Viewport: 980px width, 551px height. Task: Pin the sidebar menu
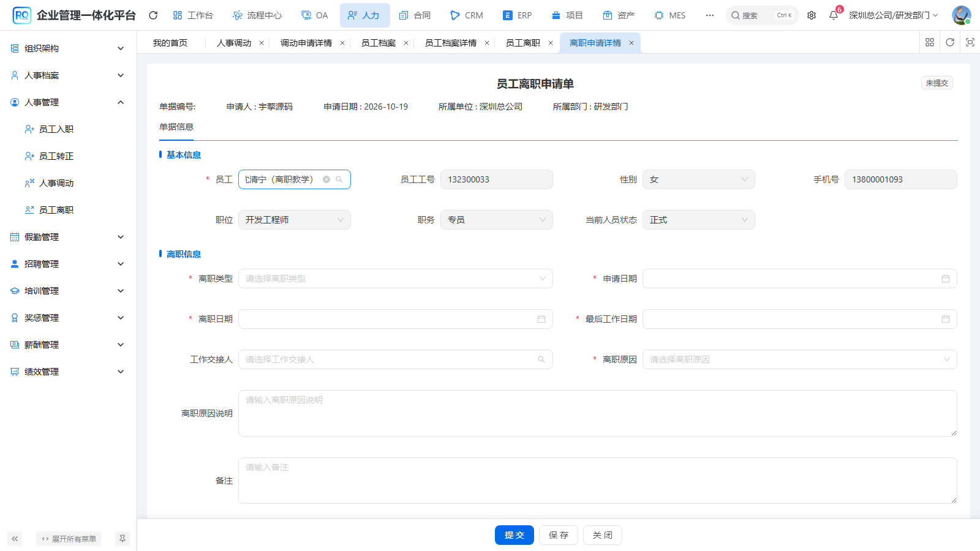coord(123,539)
